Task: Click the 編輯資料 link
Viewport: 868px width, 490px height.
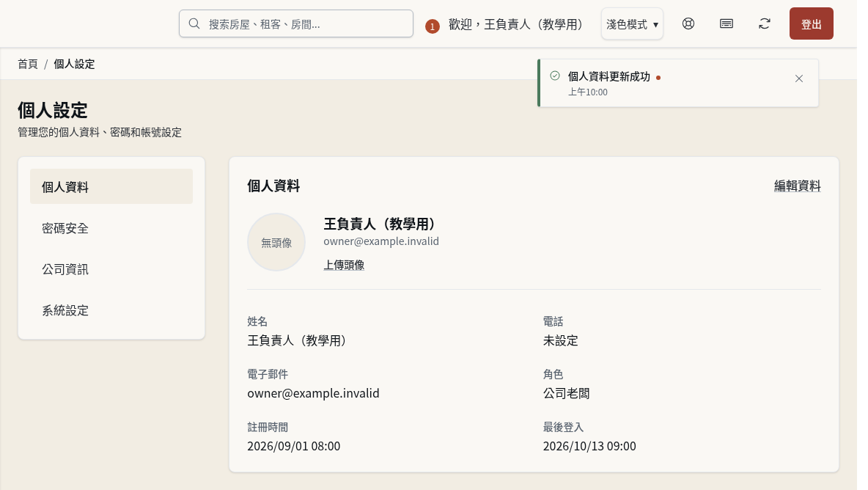Action: [797, 186]
